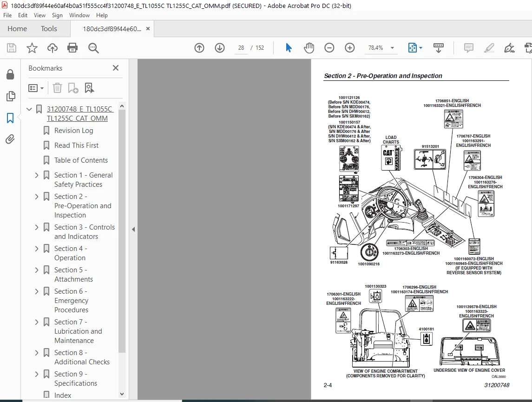Open security lock panel in sidebar

coord(10,74)
